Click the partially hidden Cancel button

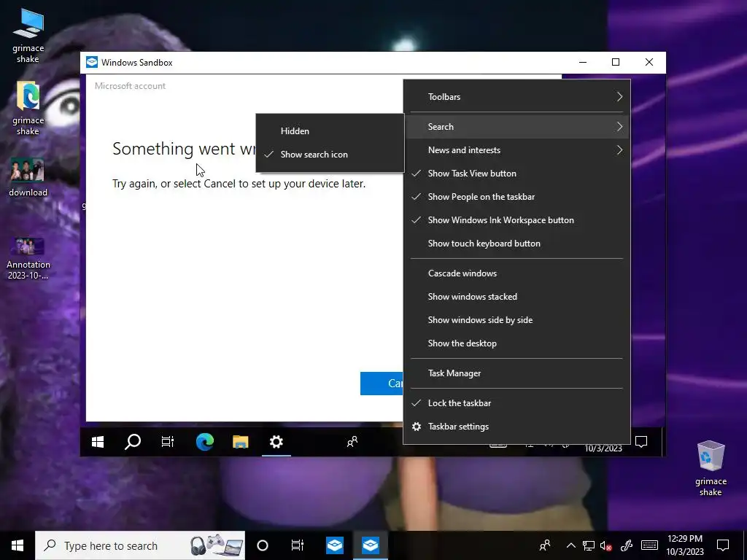(x=382, y=384)
